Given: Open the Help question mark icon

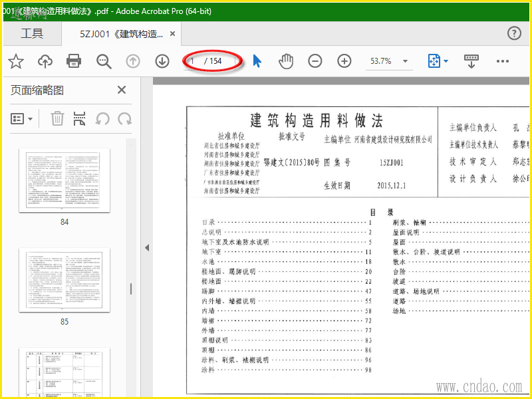Looking at the screenshot, I should [x=514, y=33].
